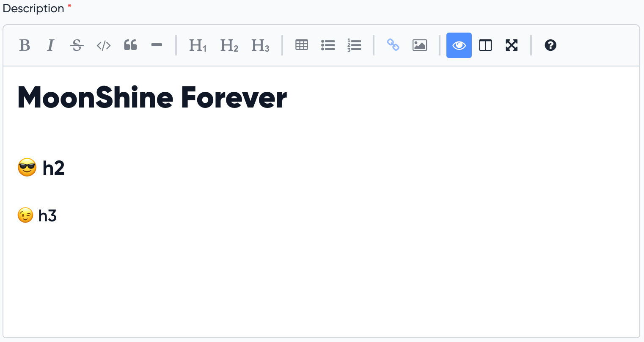Toggle the preview eye button
Image resolution: width=644 pixels, height=342 pixels.
coord(459,45)
